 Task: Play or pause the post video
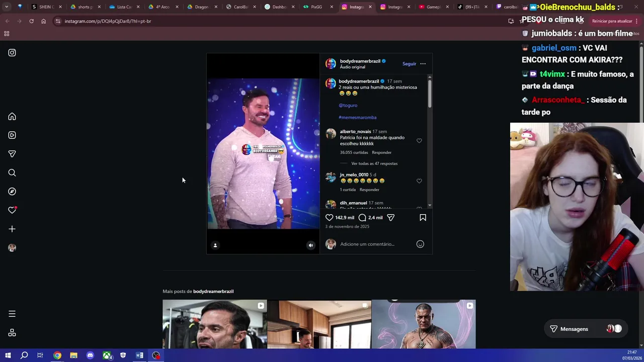pyautogui.click(x=263, y=153)
